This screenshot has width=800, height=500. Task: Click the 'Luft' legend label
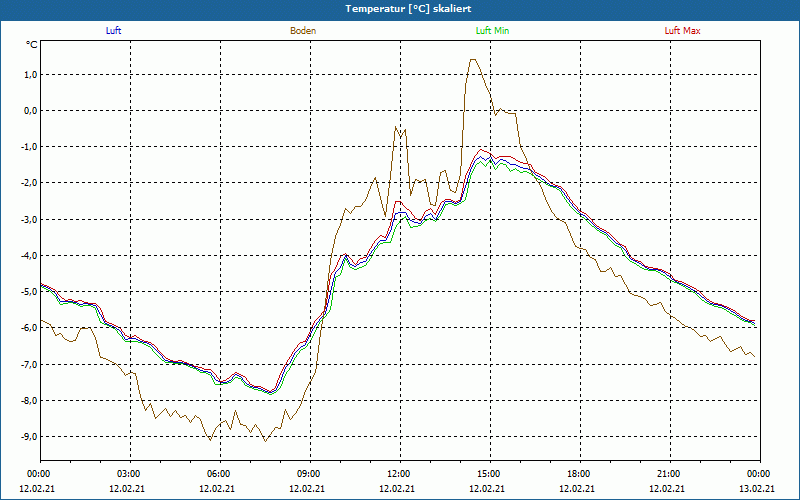pyautogui.click(x=113, y=31)
